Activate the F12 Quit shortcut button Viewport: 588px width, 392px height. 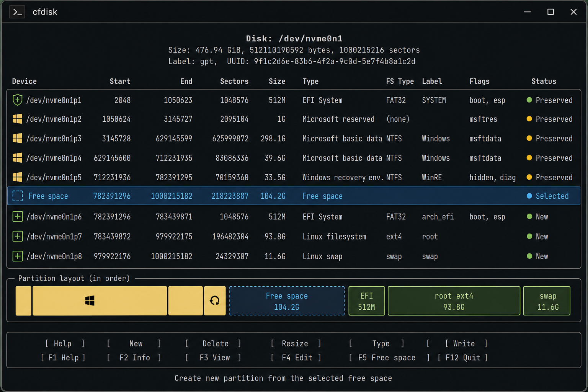click(462, 358)
